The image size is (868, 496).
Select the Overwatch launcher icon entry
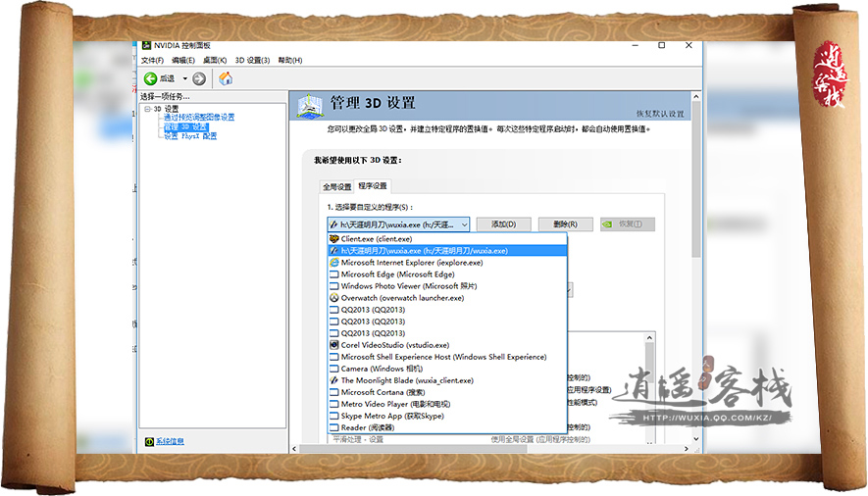pyautogui.click(x=333, y=297)
